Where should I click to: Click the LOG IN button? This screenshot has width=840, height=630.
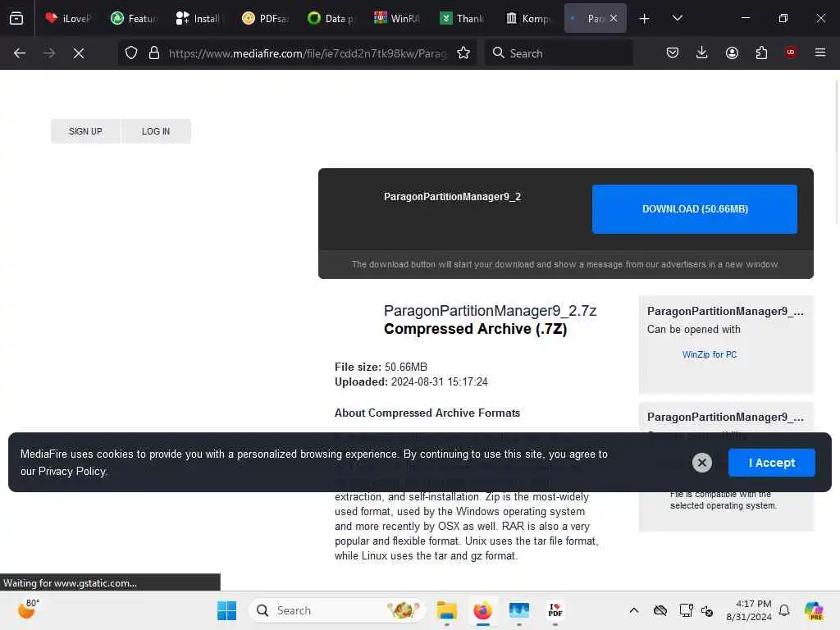pyautogui.click(x=156, y=131)
